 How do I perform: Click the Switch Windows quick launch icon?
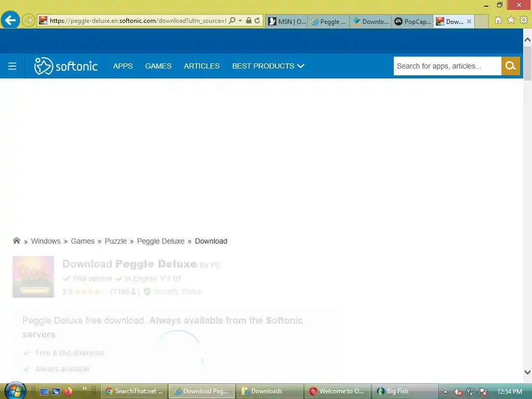(x=56, y=392)
